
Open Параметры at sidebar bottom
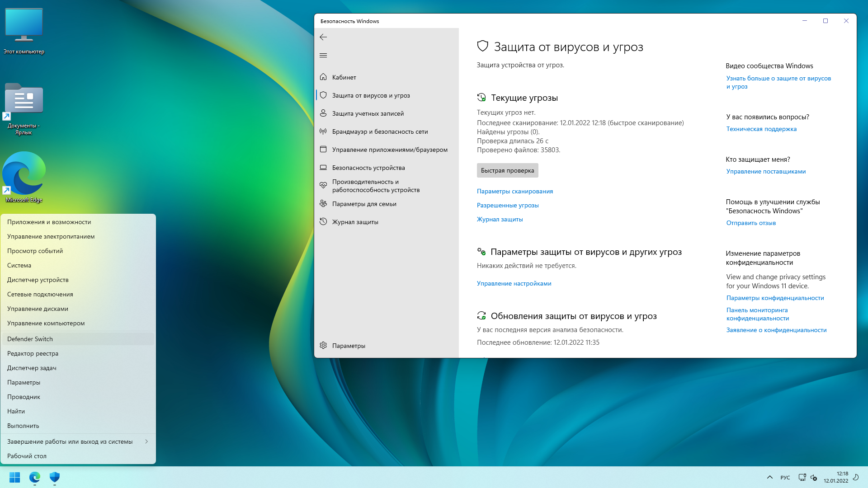click(x=387, y=346)
